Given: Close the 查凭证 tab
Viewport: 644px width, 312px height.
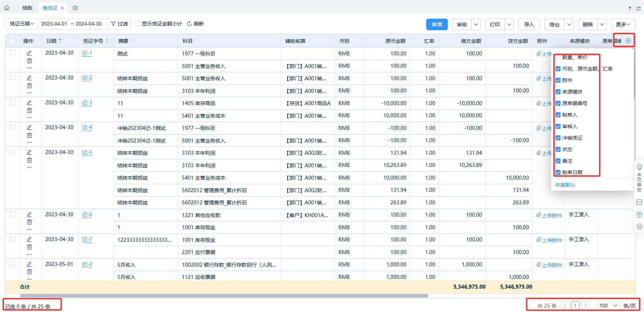Looking at the screenshot, I should point(62,8).
